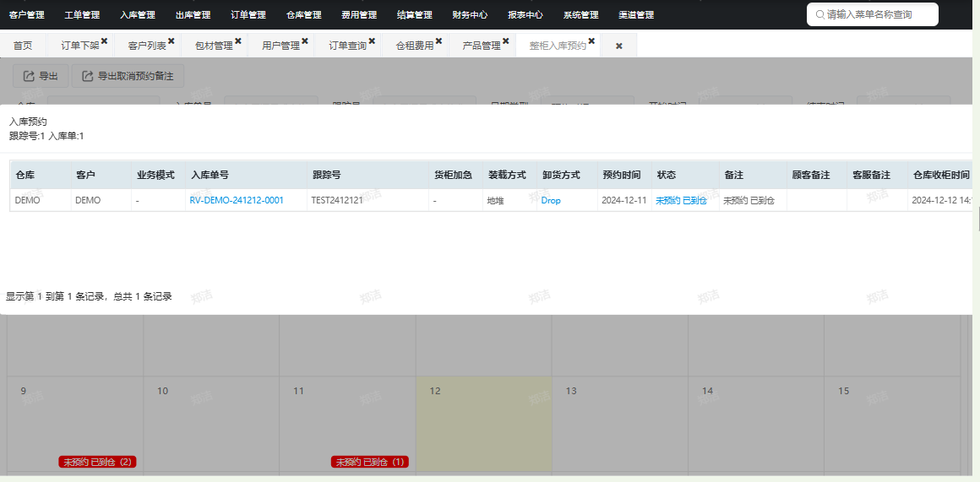980x482 pixels.
Task: Click the 仓库 column header
Action: (x=41, y=175)
